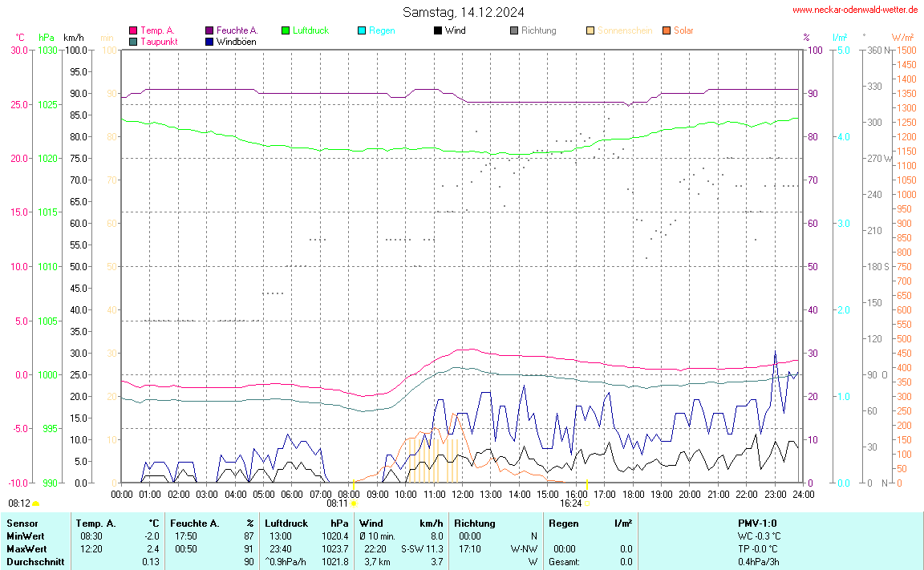Click the teal Taupunkt legend swatch
The width and height of the screenshot is (924, 570).
tap(133, 41)
